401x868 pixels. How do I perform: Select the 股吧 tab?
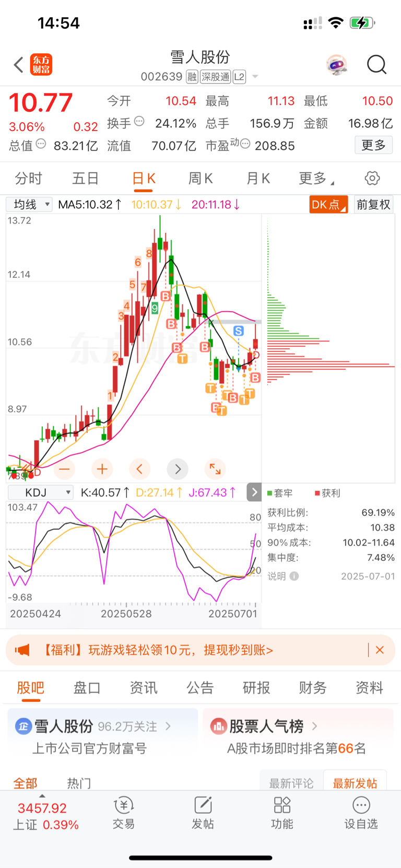click(31, 688)
